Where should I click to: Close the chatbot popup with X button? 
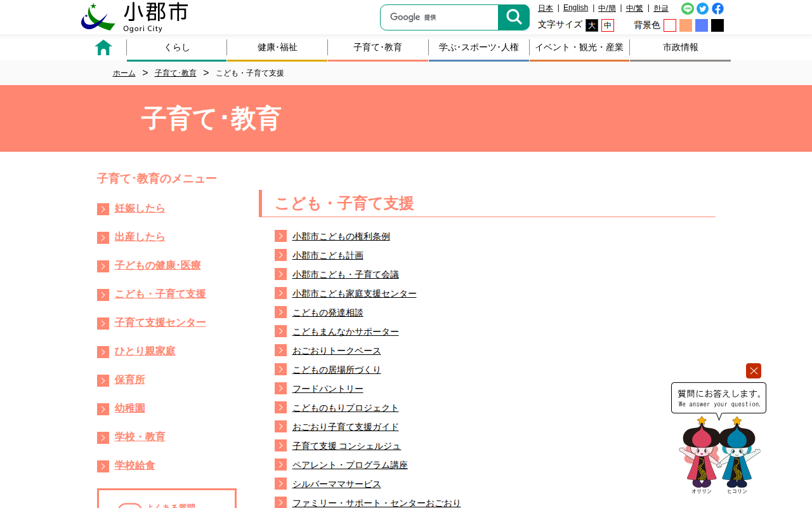click(754, 371)
